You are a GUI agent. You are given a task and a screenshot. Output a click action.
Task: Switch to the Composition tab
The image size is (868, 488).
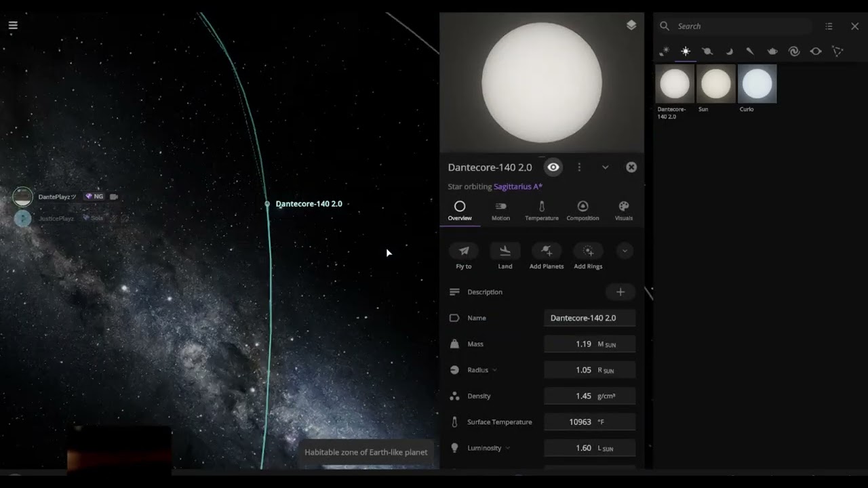click(583, 211)
